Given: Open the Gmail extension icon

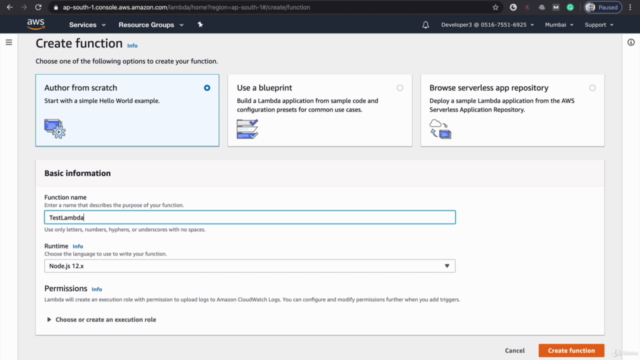Looking at the screenshot, I should point(556,7).
